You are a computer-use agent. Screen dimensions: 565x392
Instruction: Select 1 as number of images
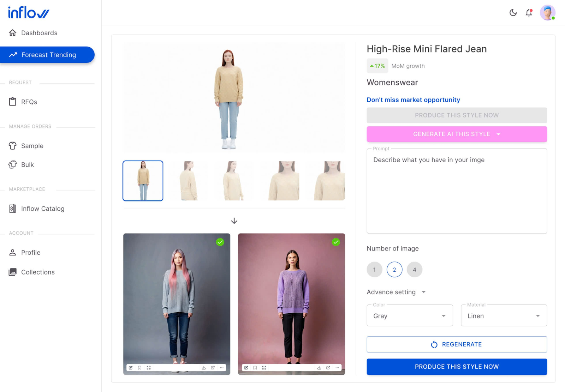(375, 270)
